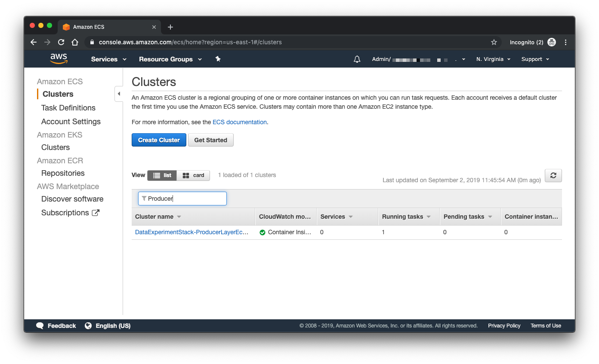Select Clusters under Amazon EKS

56,147
